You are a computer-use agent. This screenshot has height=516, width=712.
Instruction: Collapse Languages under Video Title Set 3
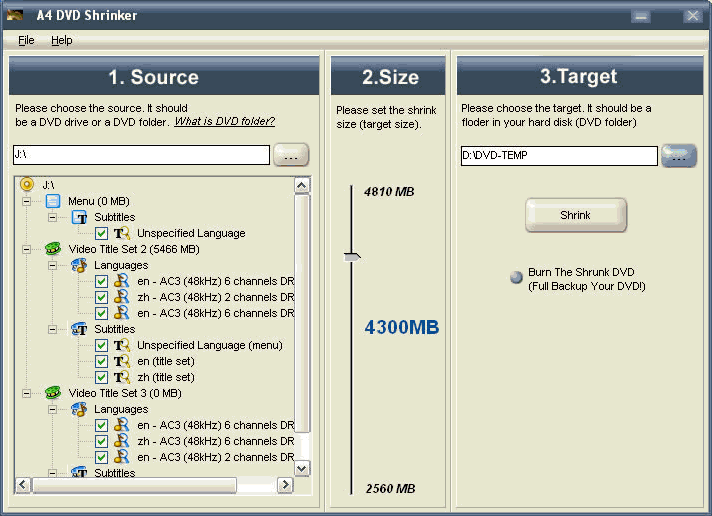53,409
